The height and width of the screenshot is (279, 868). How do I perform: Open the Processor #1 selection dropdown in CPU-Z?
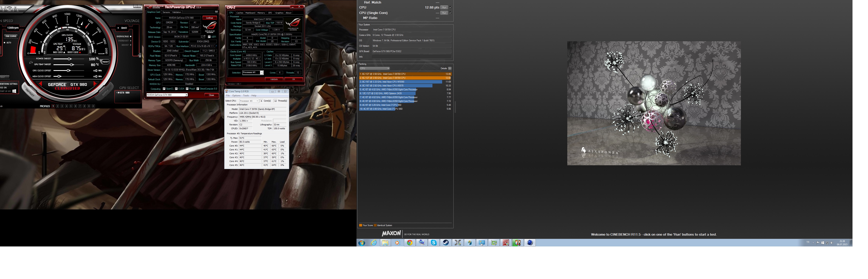coord(253,72)
